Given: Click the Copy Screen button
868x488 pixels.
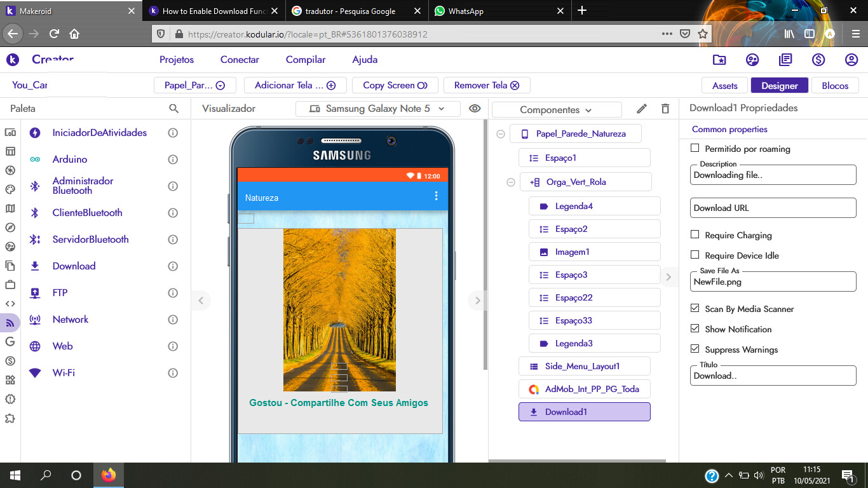Looking at the screenshot, I should coord(395,85).
